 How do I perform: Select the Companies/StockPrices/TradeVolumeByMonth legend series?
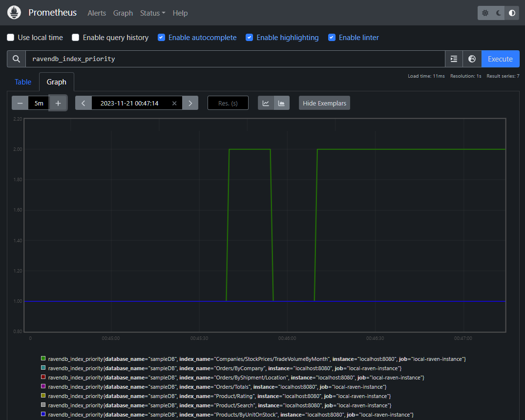pos(257,359)
